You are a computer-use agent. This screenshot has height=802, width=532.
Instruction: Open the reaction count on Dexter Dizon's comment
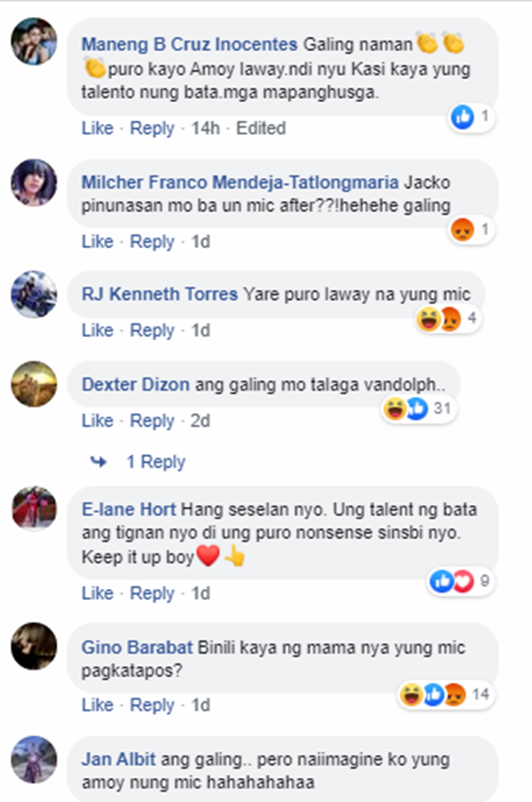(x=441, y=409)
